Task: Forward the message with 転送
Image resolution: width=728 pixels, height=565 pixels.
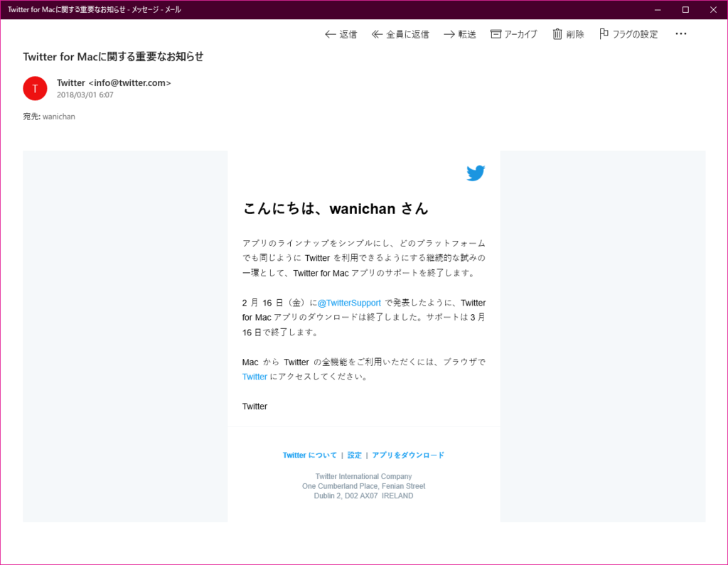Action: point(460,34)
